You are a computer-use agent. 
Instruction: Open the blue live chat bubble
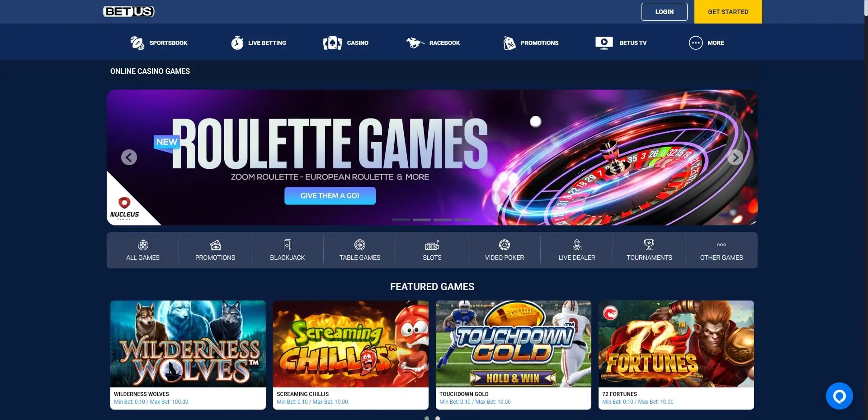(839, 396)
